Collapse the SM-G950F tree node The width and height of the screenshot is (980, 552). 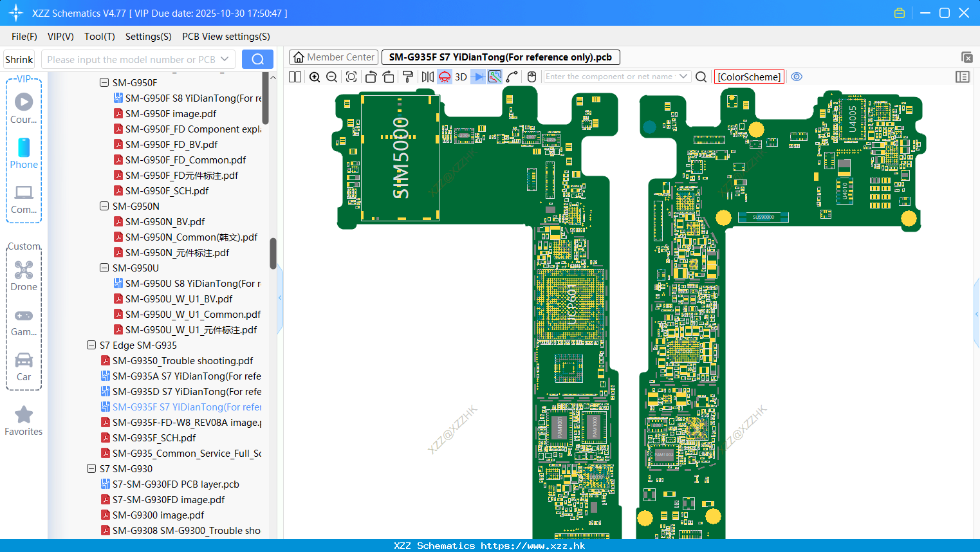click(104, 82)
